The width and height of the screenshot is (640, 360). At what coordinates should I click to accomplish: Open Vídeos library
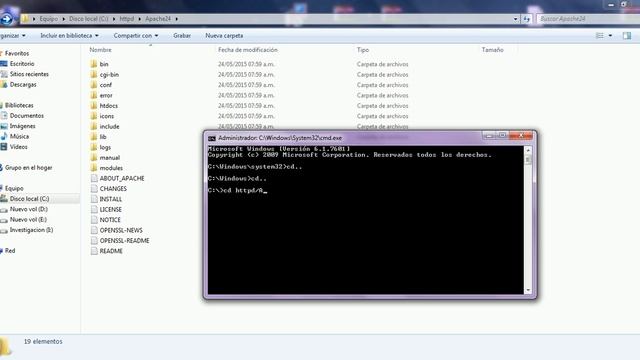tap(18, 147)
